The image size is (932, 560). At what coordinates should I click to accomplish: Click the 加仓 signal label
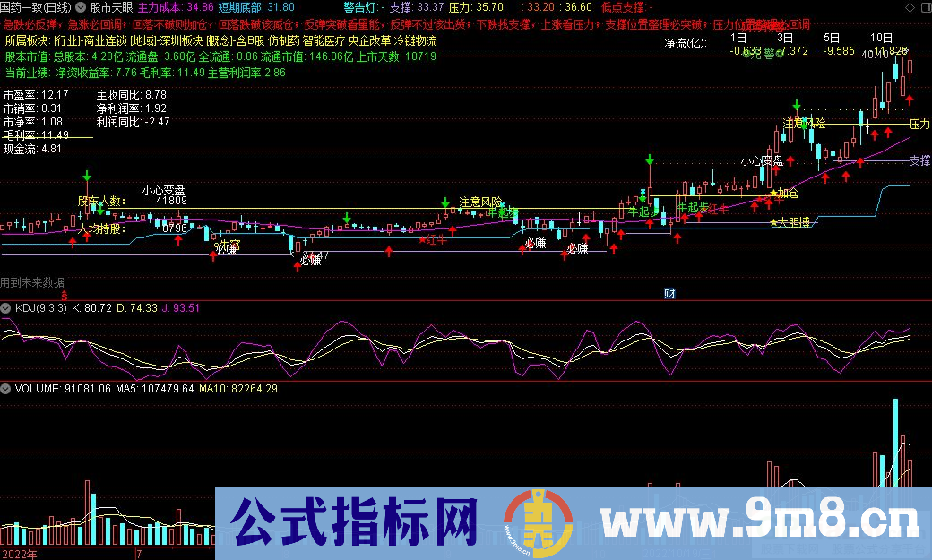[x=788, y=194]
